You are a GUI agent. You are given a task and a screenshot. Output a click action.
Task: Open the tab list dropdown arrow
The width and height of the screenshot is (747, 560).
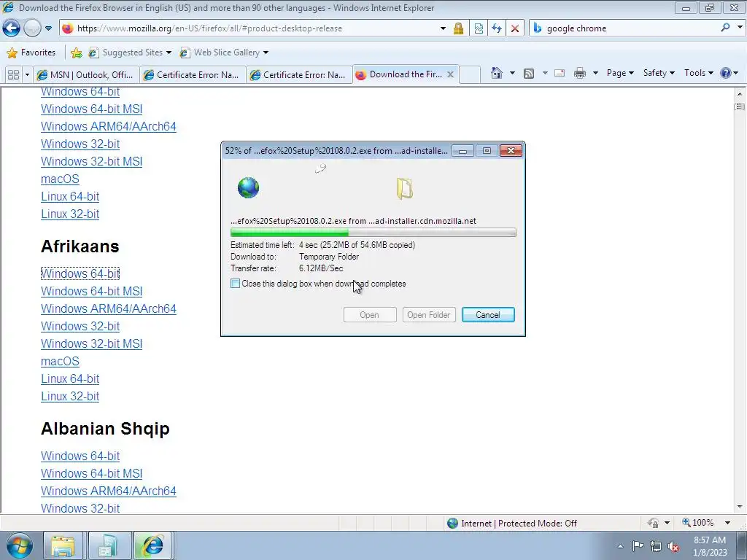27,75
